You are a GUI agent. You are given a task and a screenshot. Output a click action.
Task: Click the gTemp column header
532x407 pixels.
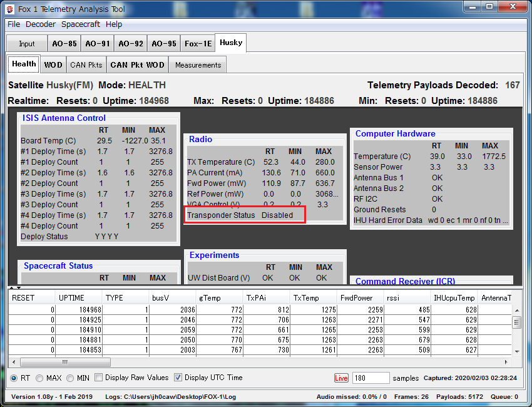coord(219,298)
